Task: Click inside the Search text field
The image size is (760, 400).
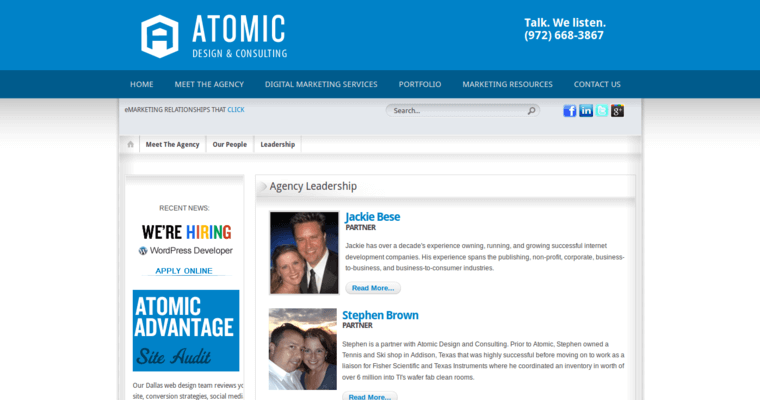Action: tap(455, 111)
